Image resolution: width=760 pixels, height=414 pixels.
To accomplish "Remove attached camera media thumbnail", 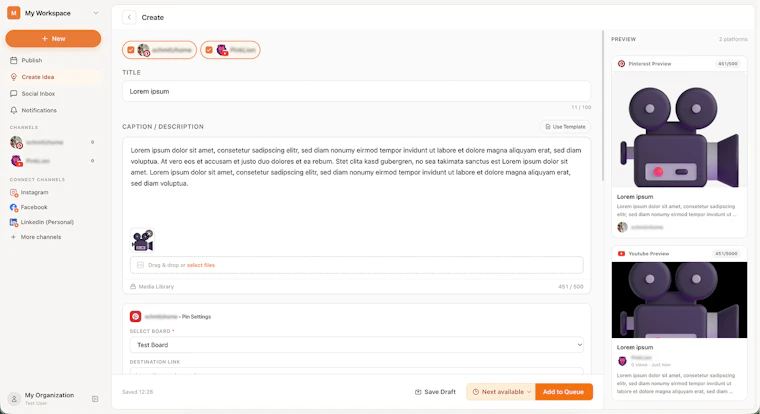I will click(x=149, y=234).
